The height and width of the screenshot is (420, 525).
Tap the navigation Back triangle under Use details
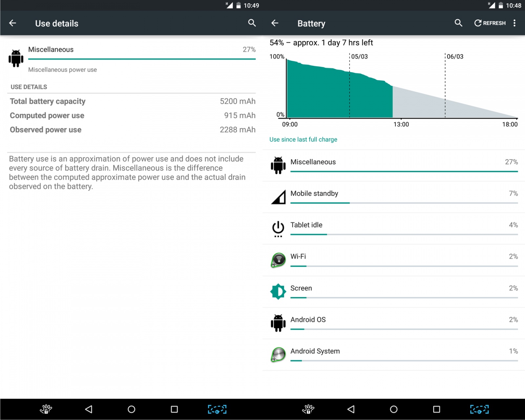coord(89,409)
